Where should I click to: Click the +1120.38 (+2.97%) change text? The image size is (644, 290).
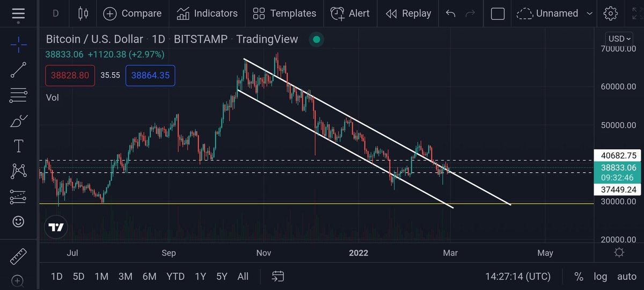pyautogui.click(x=126, y=54)
